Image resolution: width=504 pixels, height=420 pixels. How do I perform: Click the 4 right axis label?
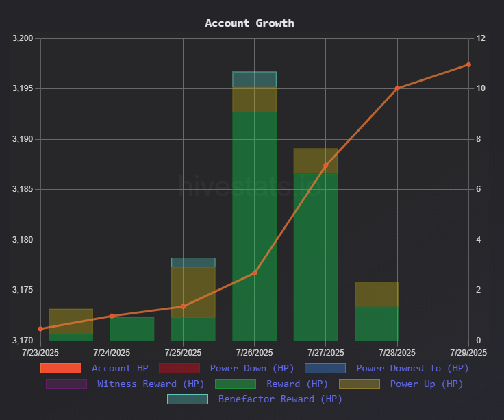(479, 240)
